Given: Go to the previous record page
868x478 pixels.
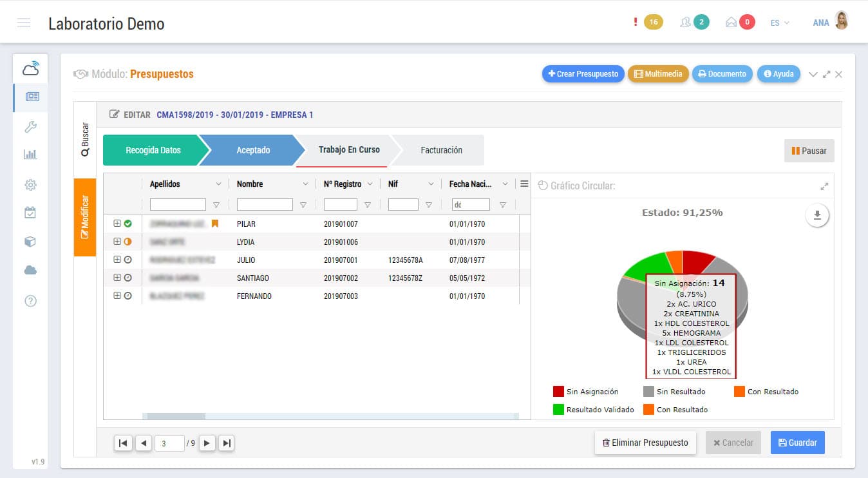Looking at the screenshot, I should tap(143, 443).
